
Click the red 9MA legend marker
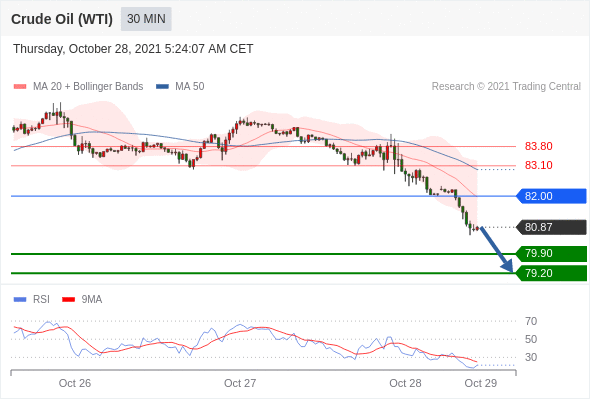tap(68, 300)
